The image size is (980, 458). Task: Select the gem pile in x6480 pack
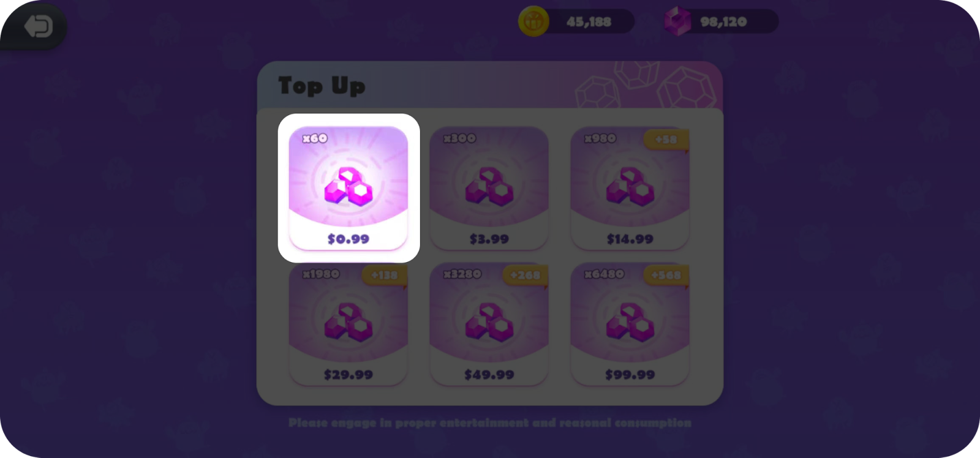point(630,321)
